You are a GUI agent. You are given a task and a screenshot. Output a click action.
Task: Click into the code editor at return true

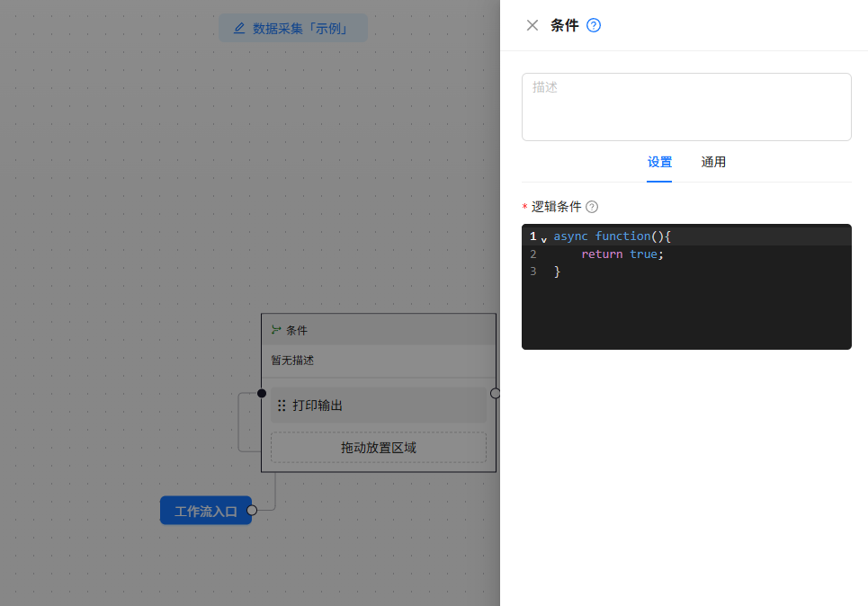622,254
